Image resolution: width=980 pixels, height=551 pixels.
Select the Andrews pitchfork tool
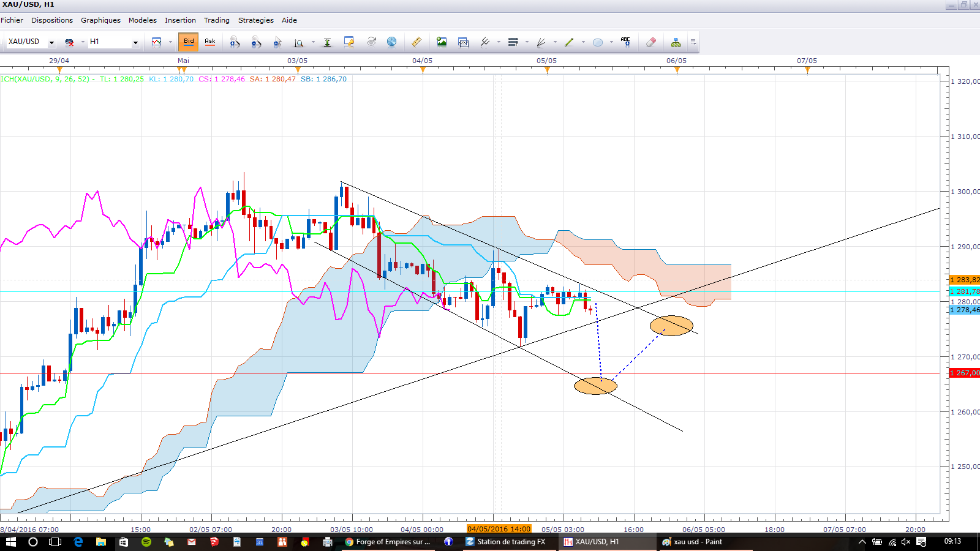[x=484, y=42]
